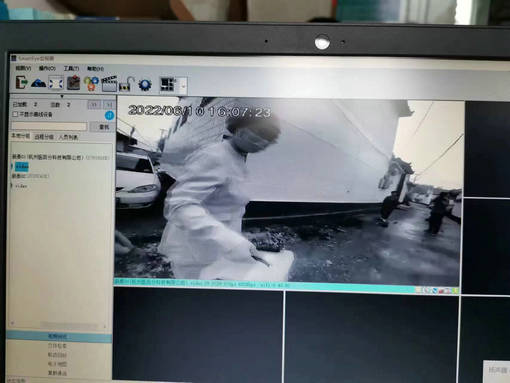Click inside the device search input field

[49, 126]
